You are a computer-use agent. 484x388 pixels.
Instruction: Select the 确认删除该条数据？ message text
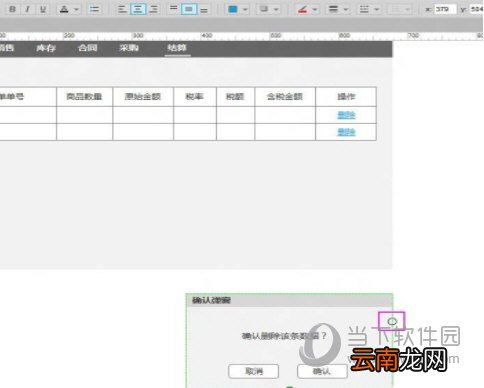284,336
